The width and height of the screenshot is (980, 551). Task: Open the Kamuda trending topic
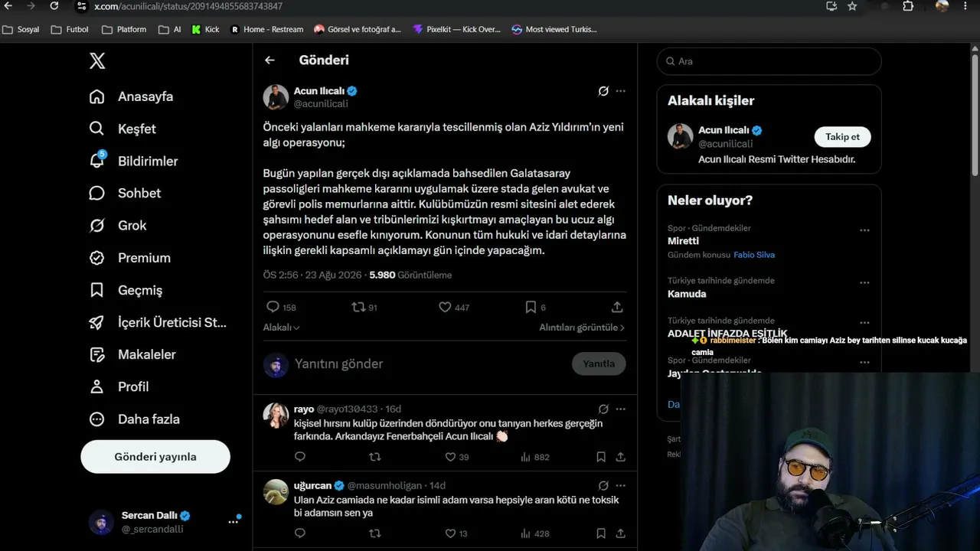[x=687, y=294]
